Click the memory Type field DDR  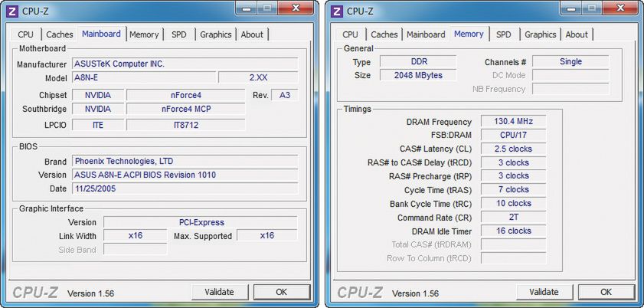click(x=418, y=61)
